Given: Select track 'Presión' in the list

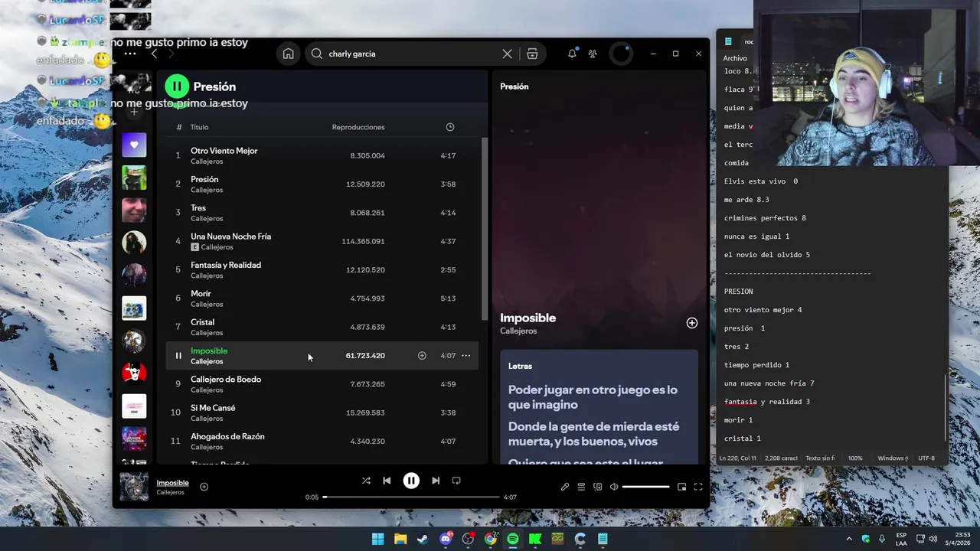Looking at the screenshot, I should coord(322,184).
